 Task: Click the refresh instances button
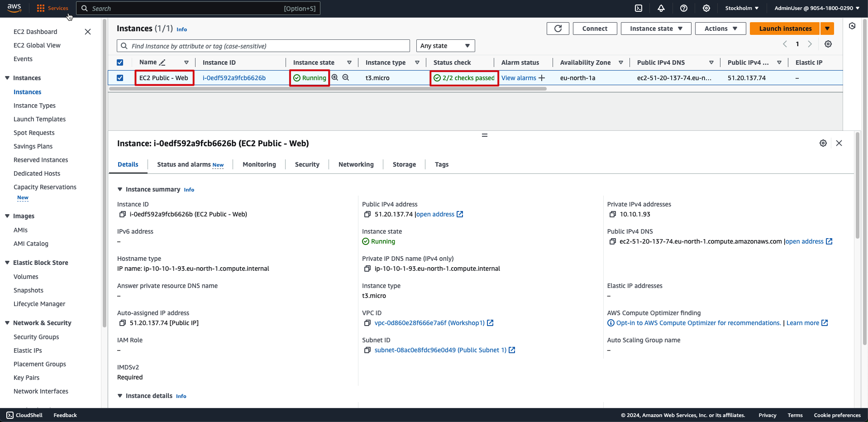(x=558, y=29)
